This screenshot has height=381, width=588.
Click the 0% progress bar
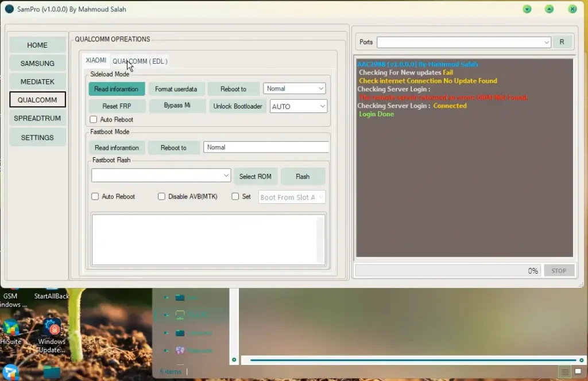tap(448, 270)
